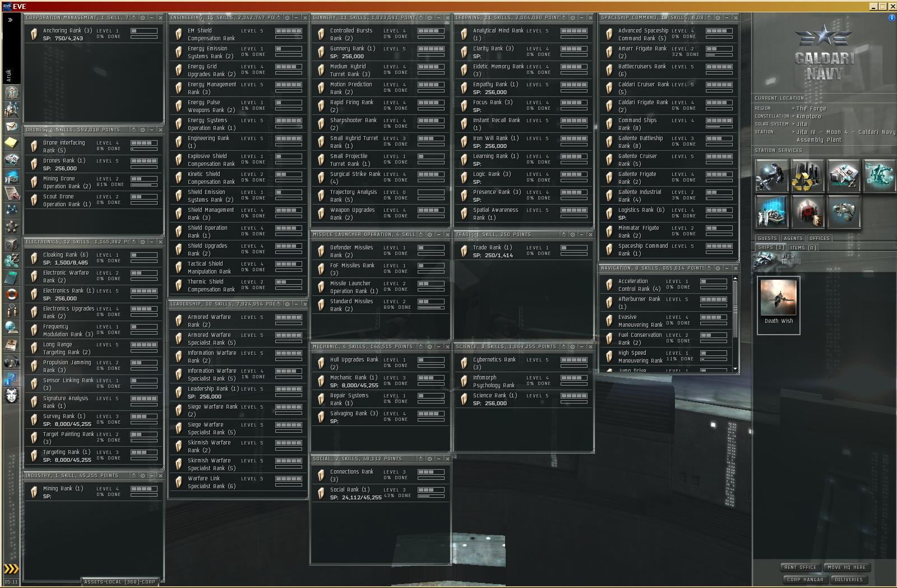Image resolution: width=897 pixels, height=588 pixels.
Task: Open the in-game browser globe icon
Action: [11, 328]
